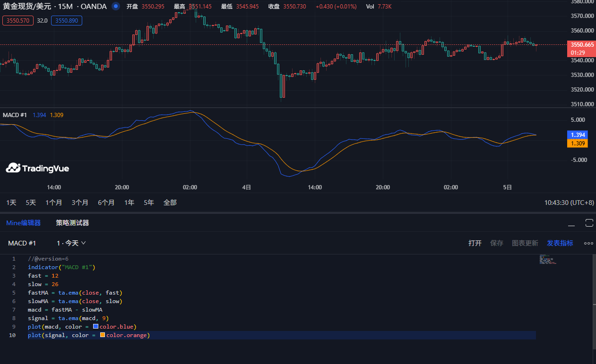
Task: Click the code minimap thumbnail
Action: tap(547, 260)
